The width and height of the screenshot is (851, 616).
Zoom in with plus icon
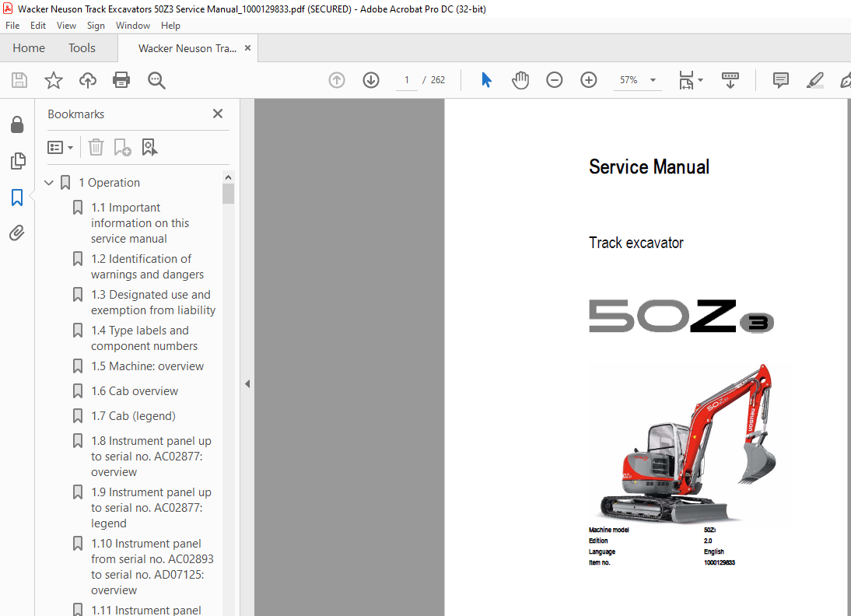pyautogui.click(x=588, y=80)
